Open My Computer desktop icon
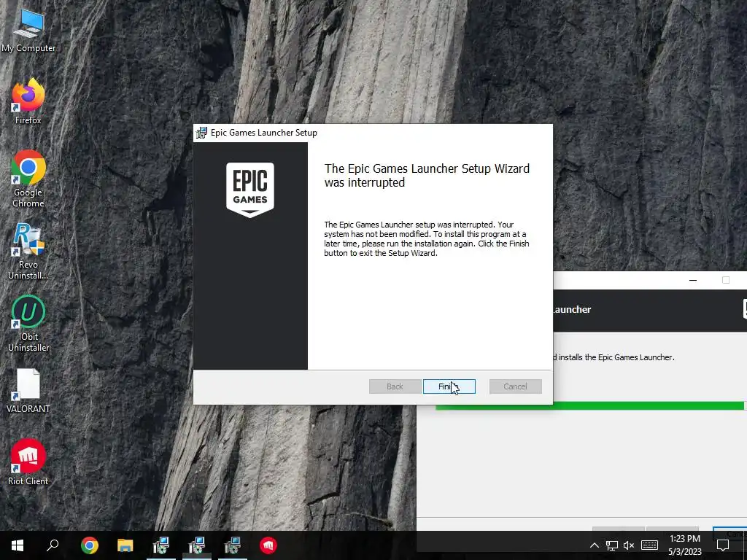The height and width of the screenshot is (560, 747). (28, 31)
